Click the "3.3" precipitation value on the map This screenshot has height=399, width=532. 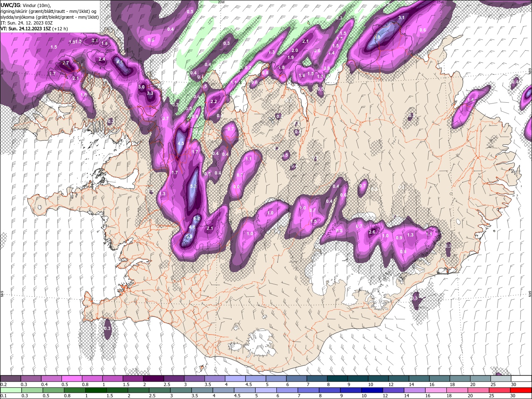click(150, 94)
